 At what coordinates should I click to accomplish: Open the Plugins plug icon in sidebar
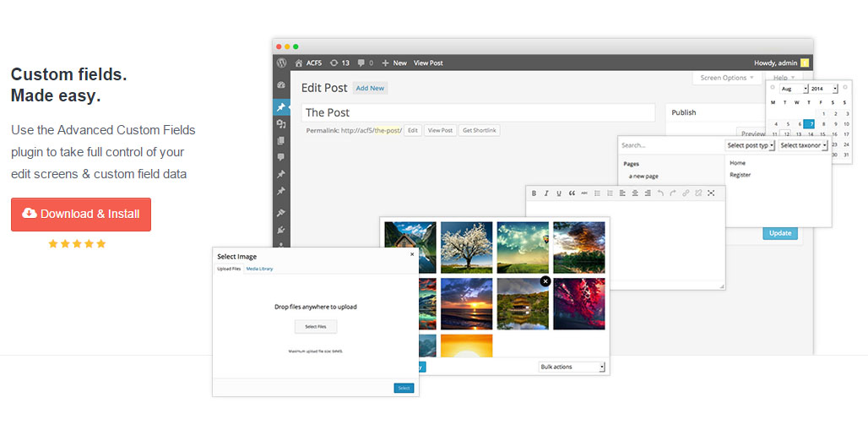(x=281, y=229)
